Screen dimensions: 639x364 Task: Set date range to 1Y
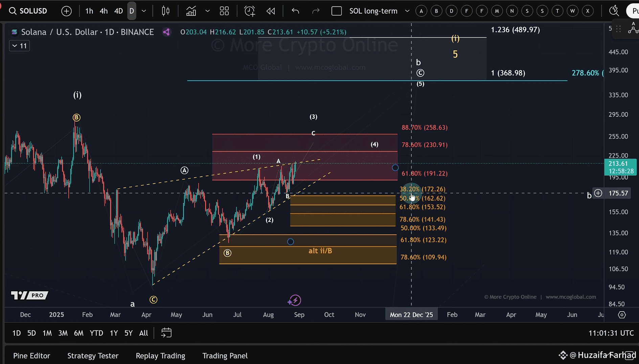(x=114, y=333)
